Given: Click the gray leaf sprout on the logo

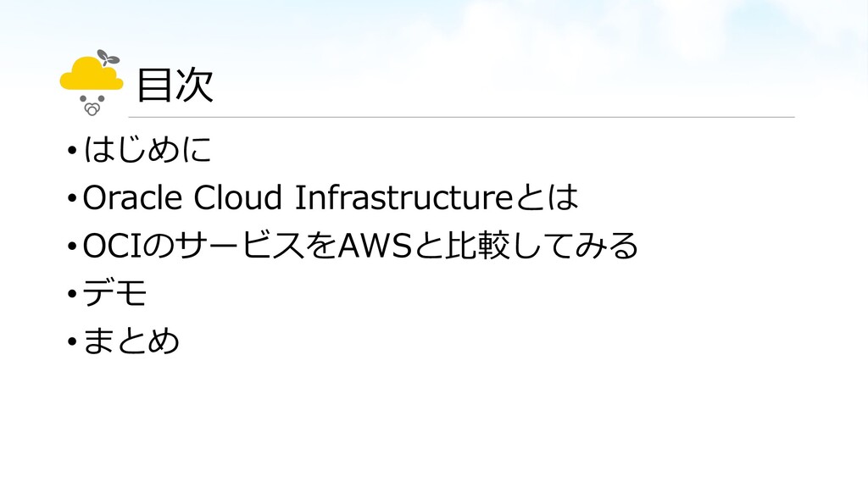Looking at the screenshot, I should click(x=108, y=58).
